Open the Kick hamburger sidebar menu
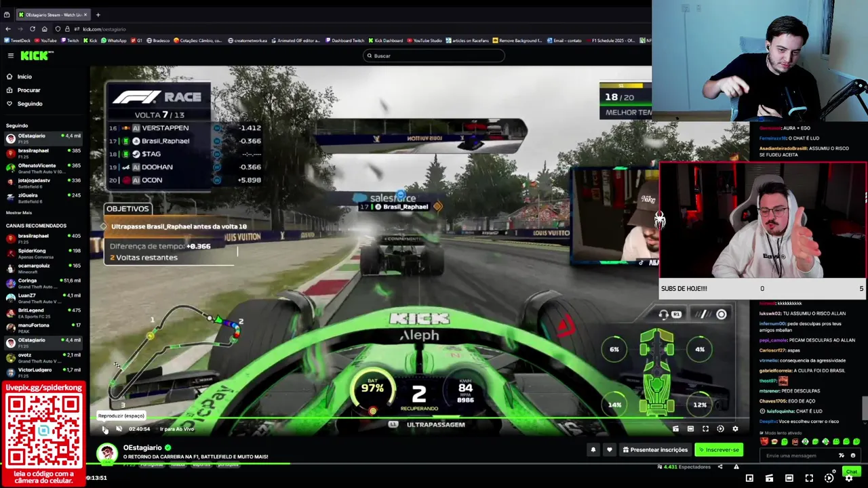The height and width of the screenshot is (488, 868). pos(10,56)
